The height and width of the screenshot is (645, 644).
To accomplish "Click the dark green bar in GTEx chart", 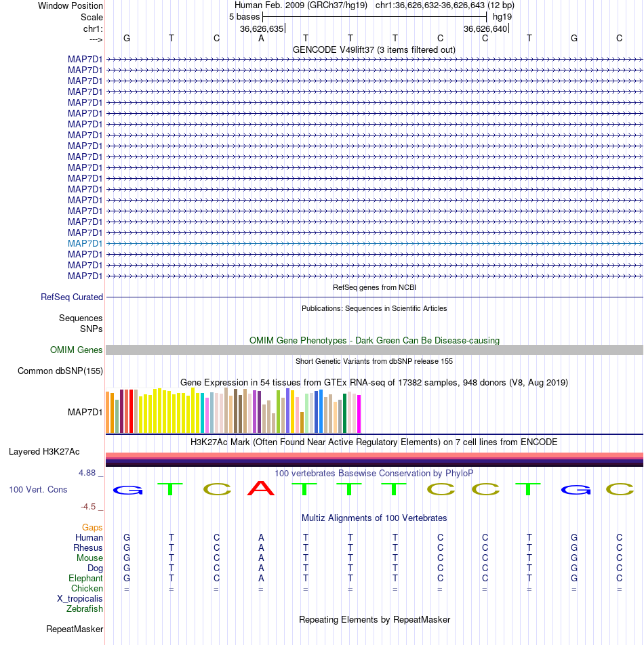I will [345, 413].
